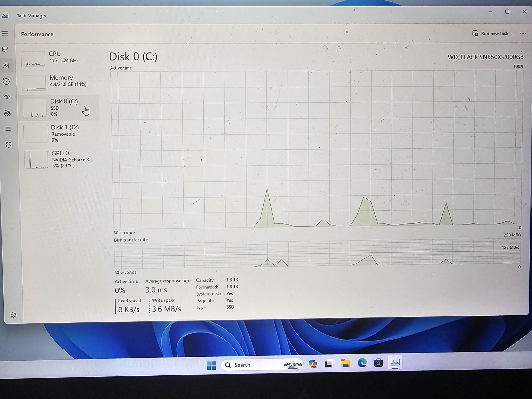Click the GPU 0 mini graph thumbnail
Screen dimensions: 532x399
(x=36, y=160)
